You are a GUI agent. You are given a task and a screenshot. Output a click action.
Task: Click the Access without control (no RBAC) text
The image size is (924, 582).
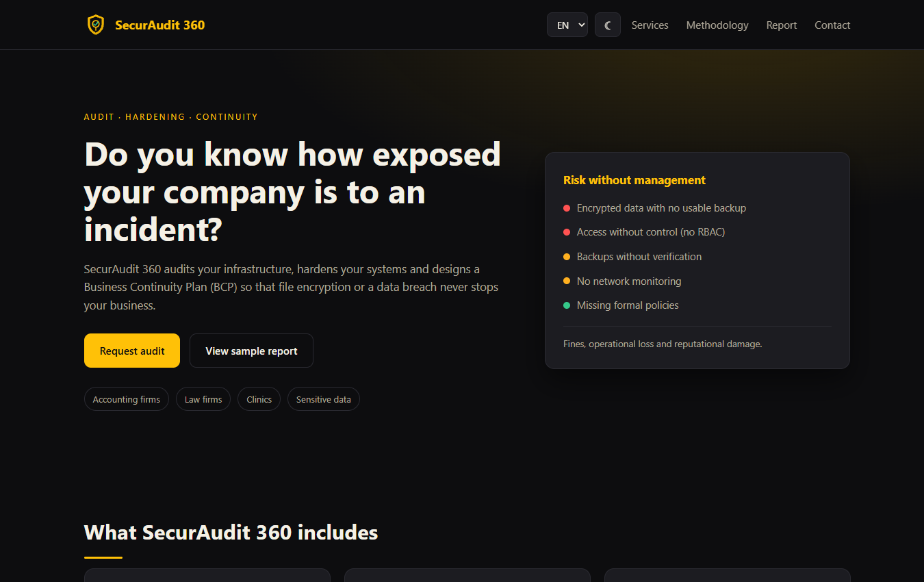coord(651,232)
